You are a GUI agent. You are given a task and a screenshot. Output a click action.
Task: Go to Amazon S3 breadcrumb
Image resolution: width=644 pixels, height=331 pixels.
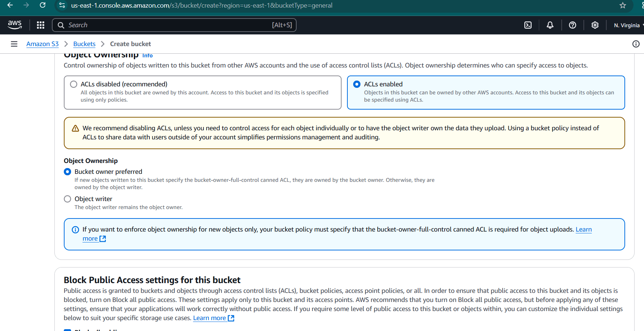(x=42, y=44)
